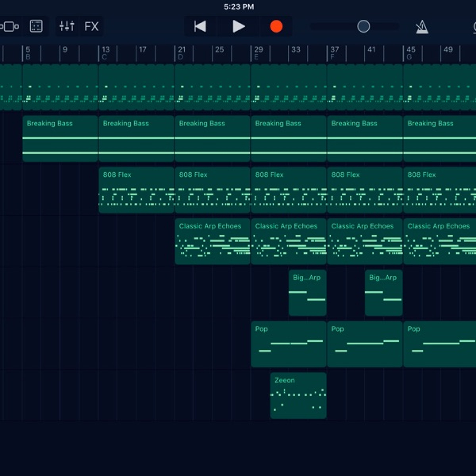Image resolution: width=476 pixels, height=476 pixels.
Task: Select Pop region at bar 45
Action: [x=440, y=344]
